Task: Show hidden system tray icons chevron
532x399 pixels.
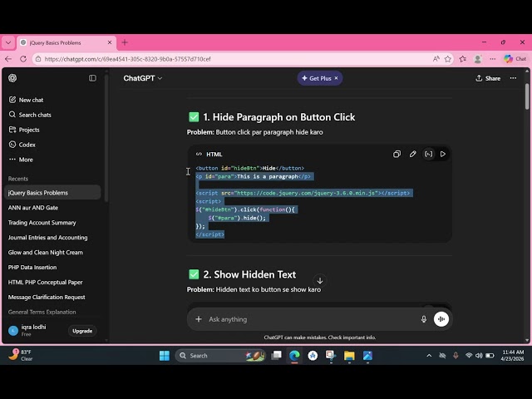Action: pyautogui.click(x=429, y=356)
